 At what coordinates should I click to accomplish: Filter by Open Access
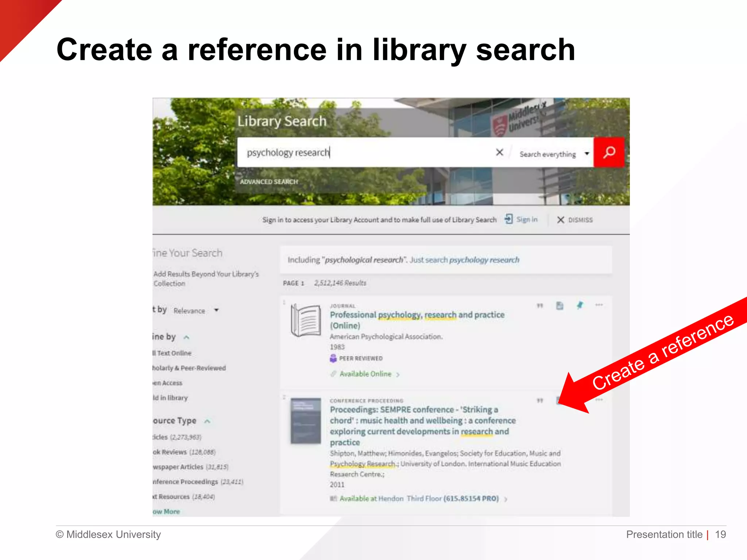[x=167, y=383]
